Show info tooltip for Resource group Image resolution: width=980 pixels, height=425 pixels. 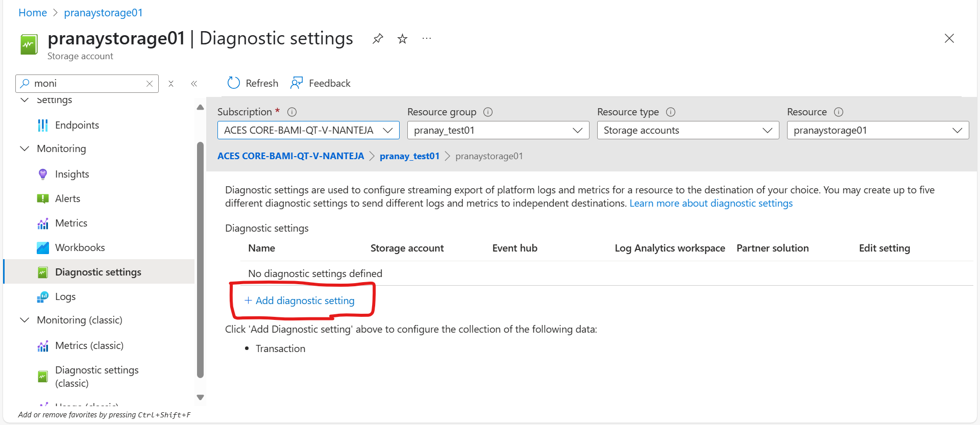point(488,112)
